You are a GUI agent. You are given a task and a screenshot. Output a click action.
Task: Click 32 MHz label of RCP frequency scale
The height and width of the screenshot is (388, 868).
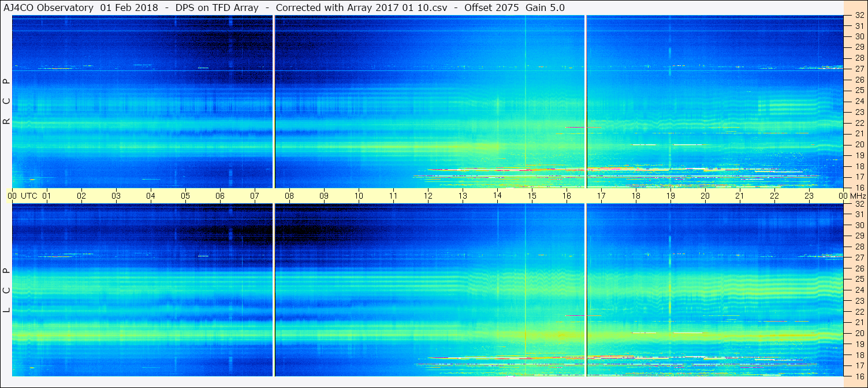[x=859, y=16]
